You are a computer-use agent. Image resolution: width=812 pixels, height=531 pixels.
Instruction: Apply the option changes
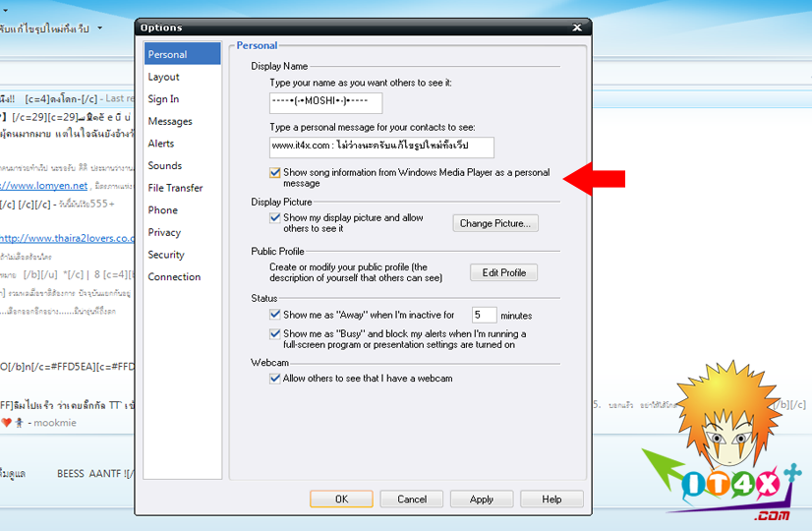[482, 499]
